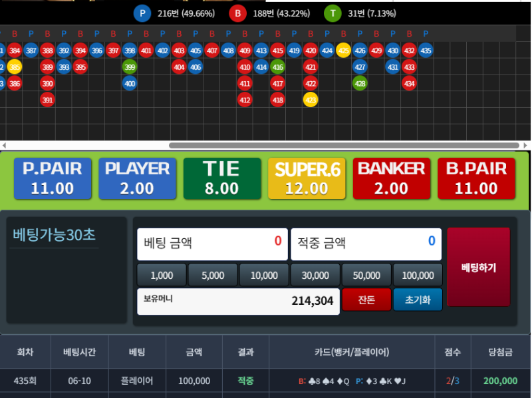Select yellow round marker 385

[15, 67]
